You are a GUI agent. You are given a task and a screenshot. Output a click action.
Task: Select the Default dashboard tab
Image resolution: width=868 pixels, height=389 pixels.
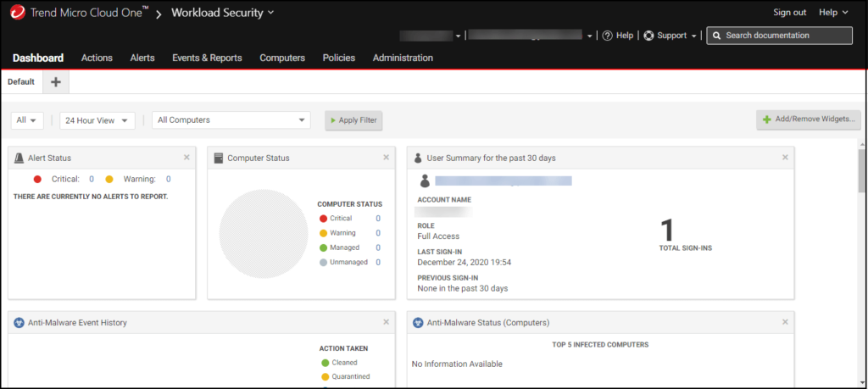coord(21,82)
